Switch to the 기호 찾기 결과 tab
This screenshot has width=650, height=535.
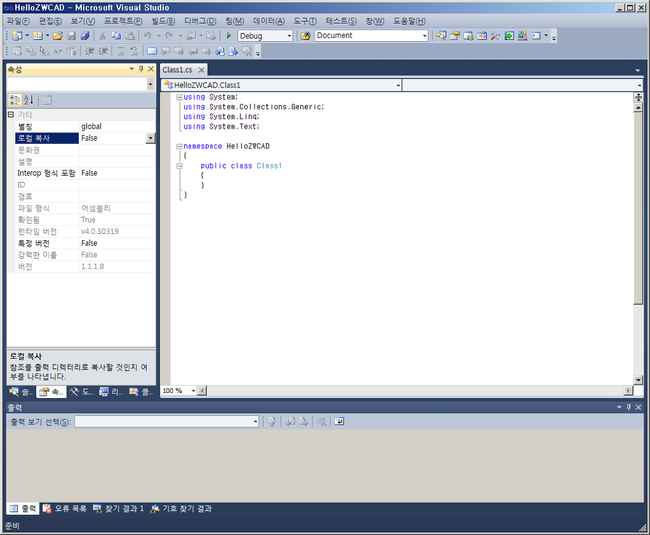(x=181, y=508)
